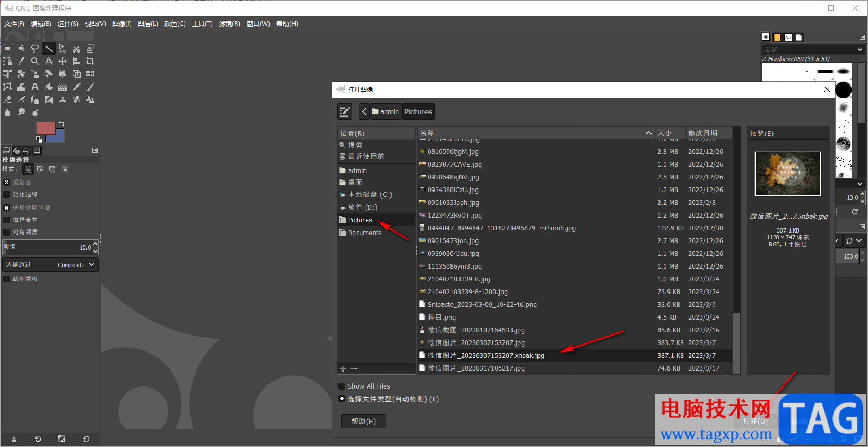Open the brushes panel configuration menu arrow
This screenshot has height=447, width=868.
click(x=862, y=37)
